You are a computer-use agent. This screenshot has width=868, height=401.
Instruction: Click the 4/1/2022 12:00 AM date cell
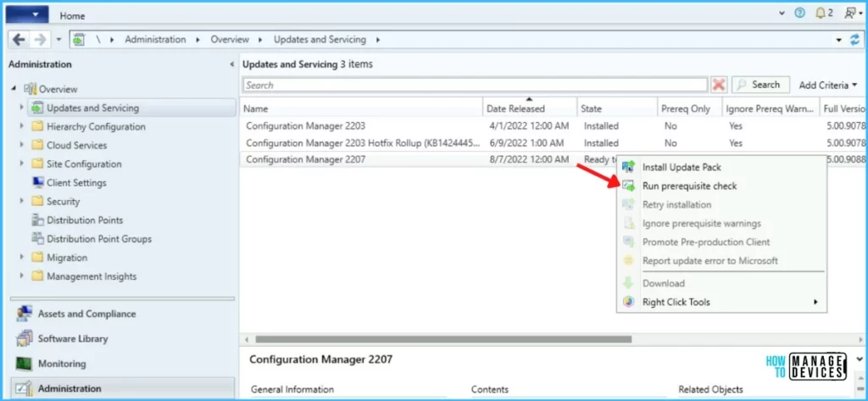529,125
